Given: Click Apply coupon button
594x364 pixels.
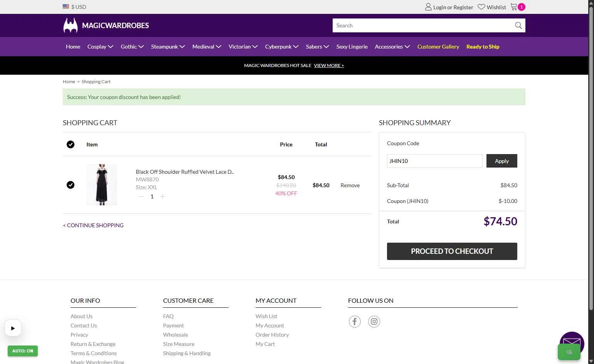Looking at the screenshot, I should point(502,161).
